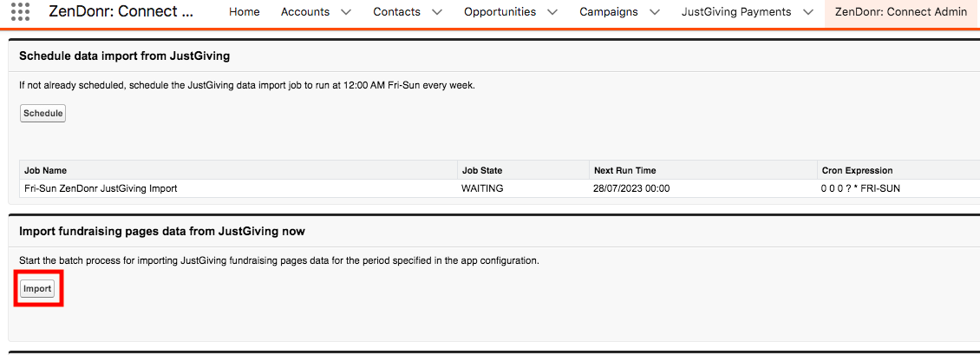Screen dimensions: 980x355
Task: Expand the Opportunities tab dropdown chevron
Action: (x=552, y=12)
